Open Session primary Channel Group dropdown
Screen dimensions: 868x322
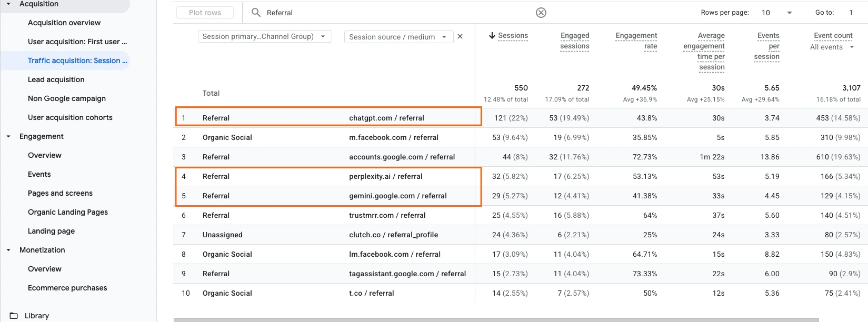coord(265,36)
